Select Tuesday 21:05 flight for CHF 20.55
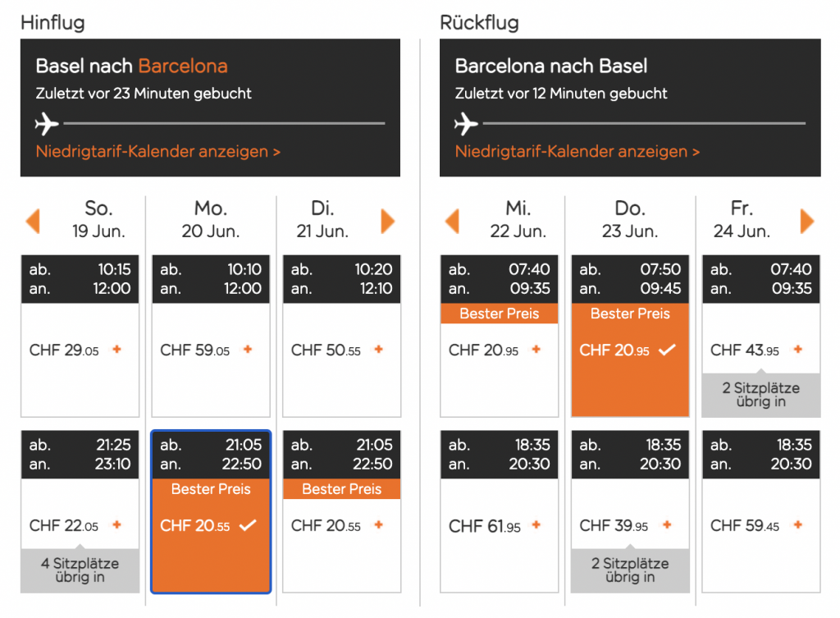Viewport: 840px width, 618px height. [378, 525]
